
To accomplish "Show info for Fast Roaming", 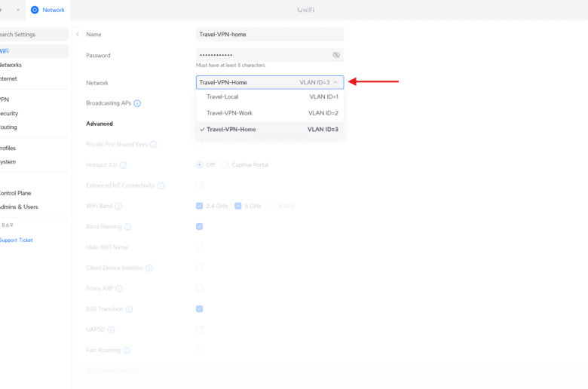I will 127,351.
